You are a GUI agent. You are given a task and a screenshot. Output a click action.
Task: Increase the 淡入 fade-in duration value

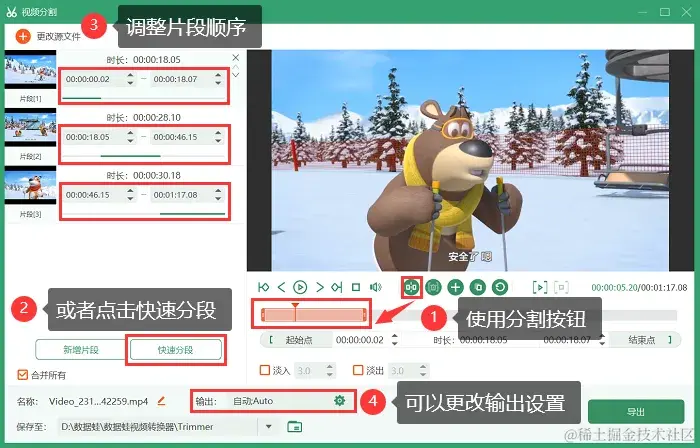329,366
